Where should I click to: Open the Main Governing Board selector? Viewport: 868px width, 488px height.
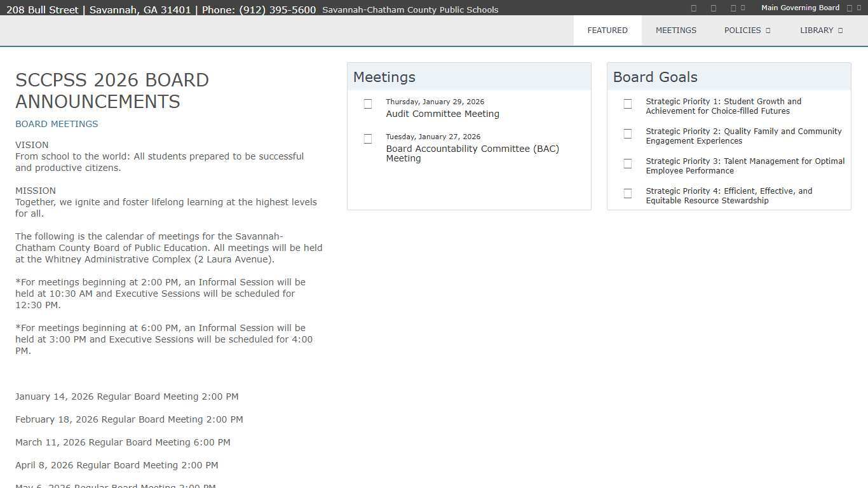pos(800,8)
